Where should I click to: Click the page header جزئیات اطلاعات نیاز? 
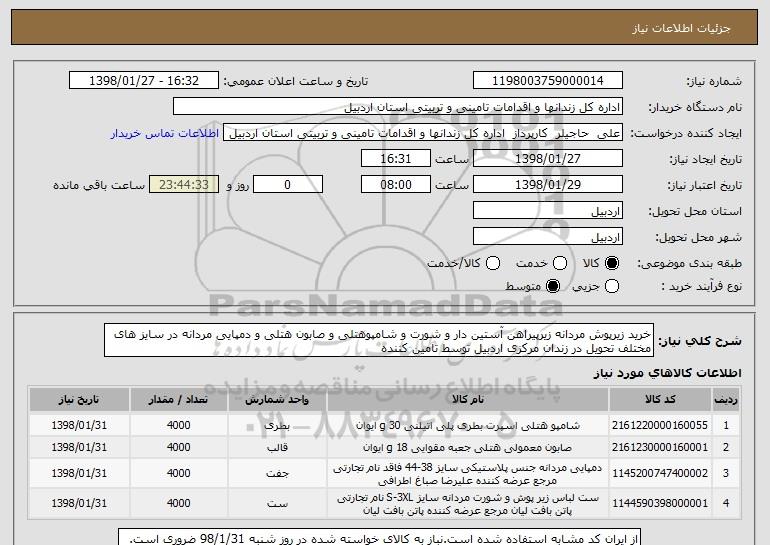(x=681, y=28)
